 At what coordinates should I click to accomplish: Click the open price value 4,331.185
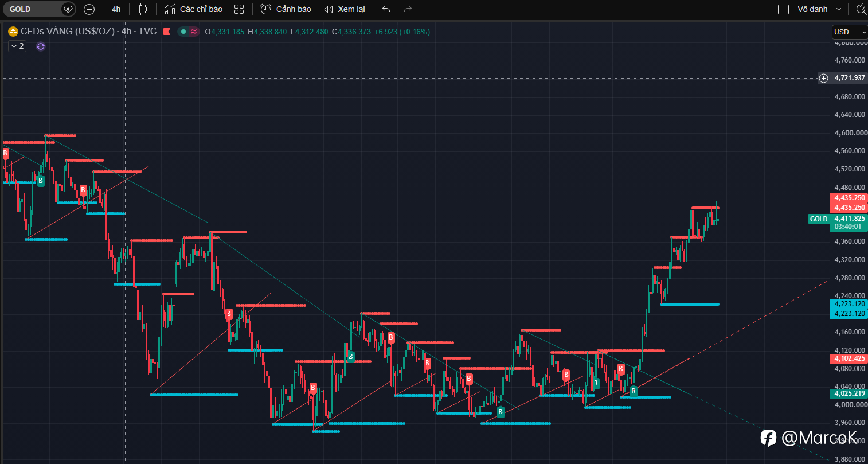[x=228, y=32]
